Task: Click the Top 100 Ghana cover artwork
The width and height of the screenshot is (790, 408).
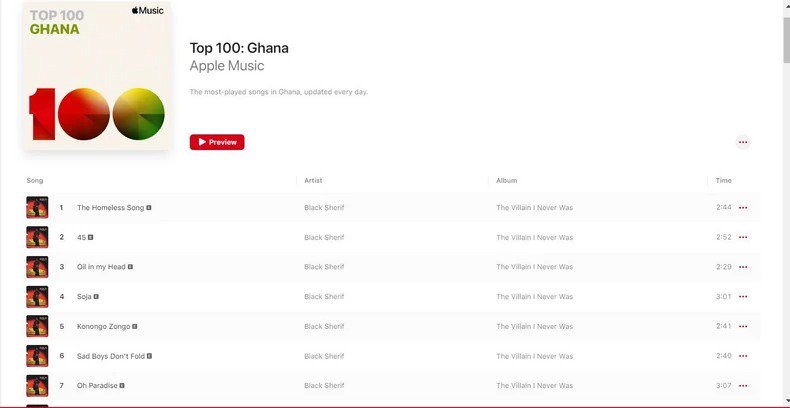Action: tap(97, 76)
